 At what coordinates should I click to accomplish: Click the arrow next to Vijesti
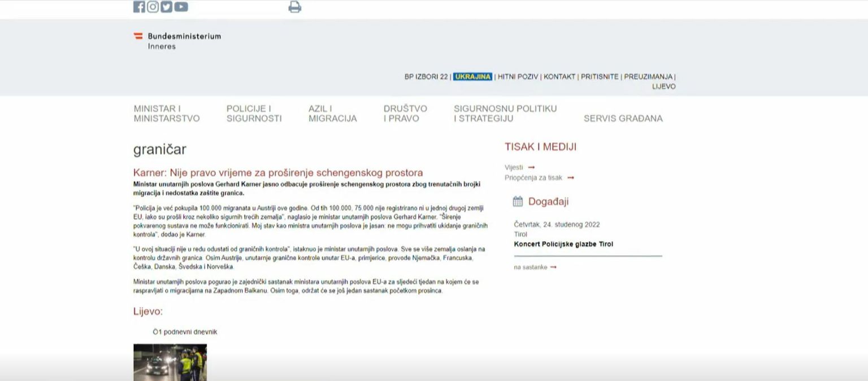click(x=531, y=168)
